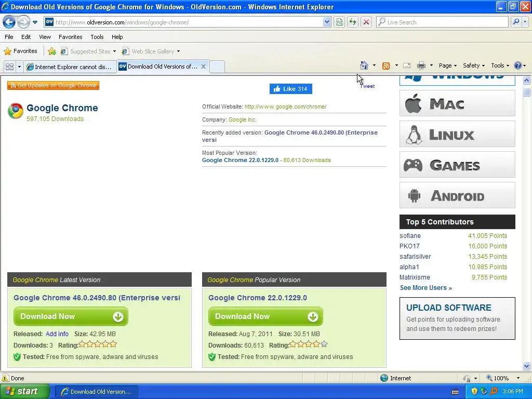Open zoom level 100% dropdown
Viewport: 532px width, 399px height.
518,378
